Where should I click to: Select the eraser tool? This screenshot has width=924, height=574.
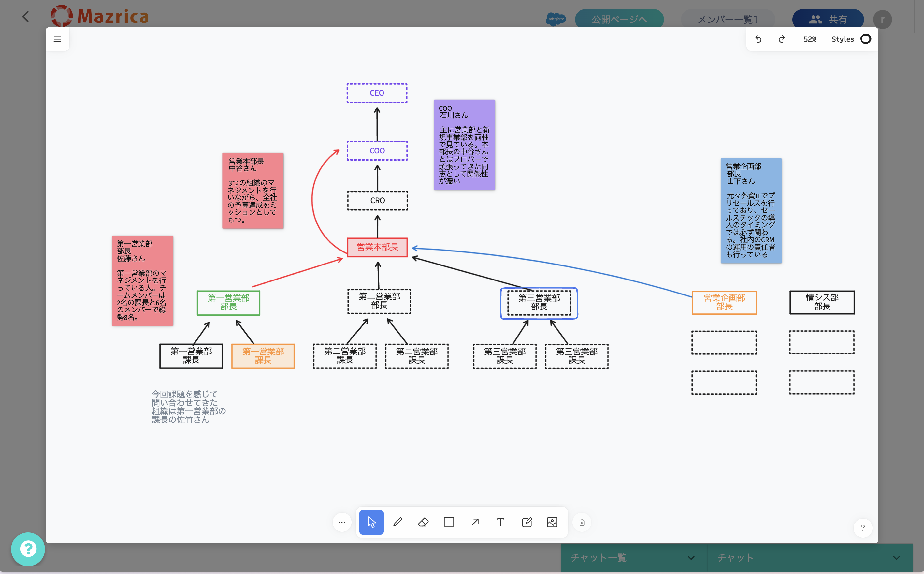pyautogui.click(x=423, y=523)
